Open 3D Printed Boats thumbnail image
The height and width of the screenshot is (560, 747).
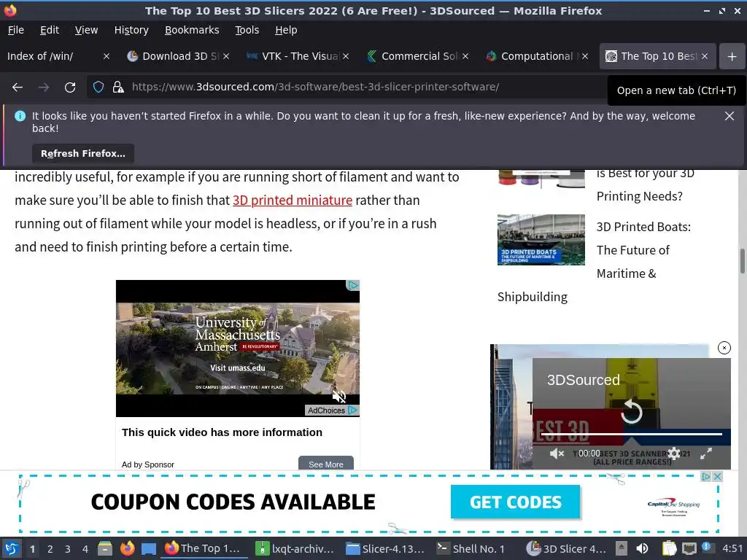tap(541, 239)
